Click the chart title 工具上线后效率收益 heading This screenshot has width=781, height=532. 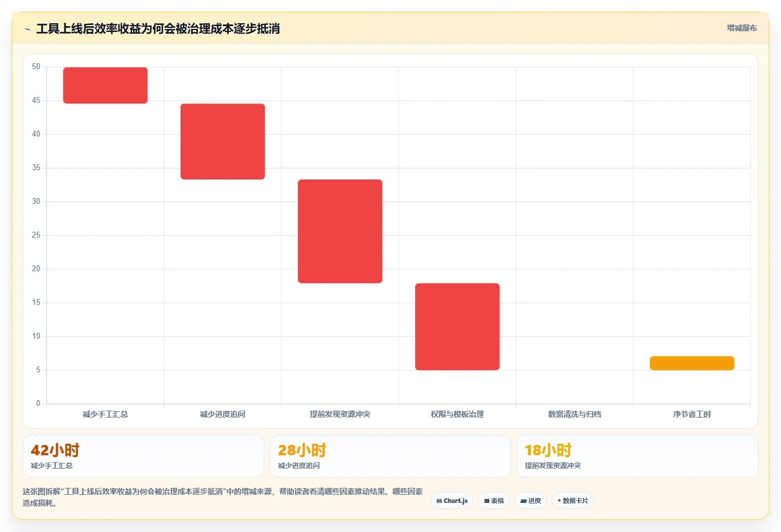coord(158,28)
